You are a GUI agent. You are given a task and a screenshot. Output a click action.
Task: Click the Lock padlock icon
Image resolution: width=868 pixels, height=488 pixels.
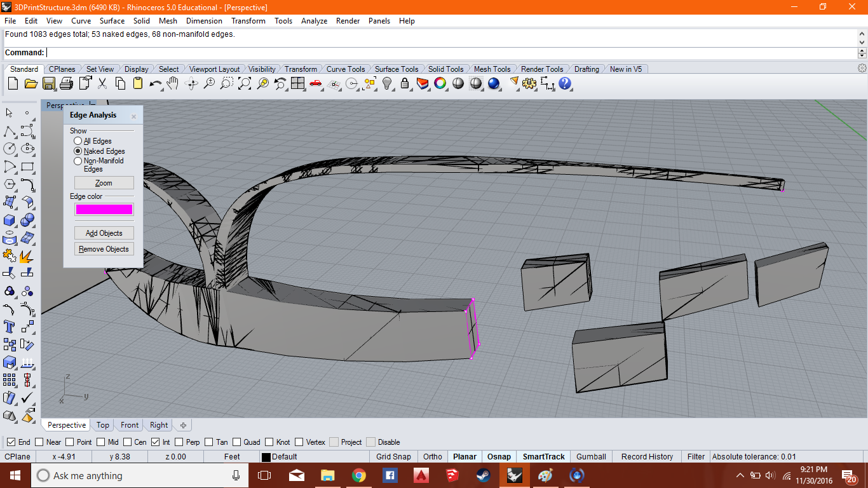coord(405,83)
